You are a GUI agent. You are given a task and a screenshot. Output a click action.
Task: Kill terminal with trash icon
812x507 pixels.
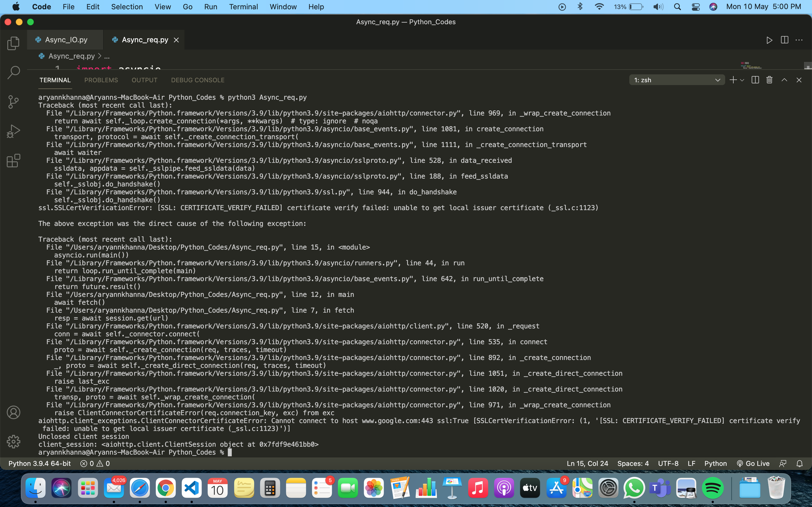point(769,80)
